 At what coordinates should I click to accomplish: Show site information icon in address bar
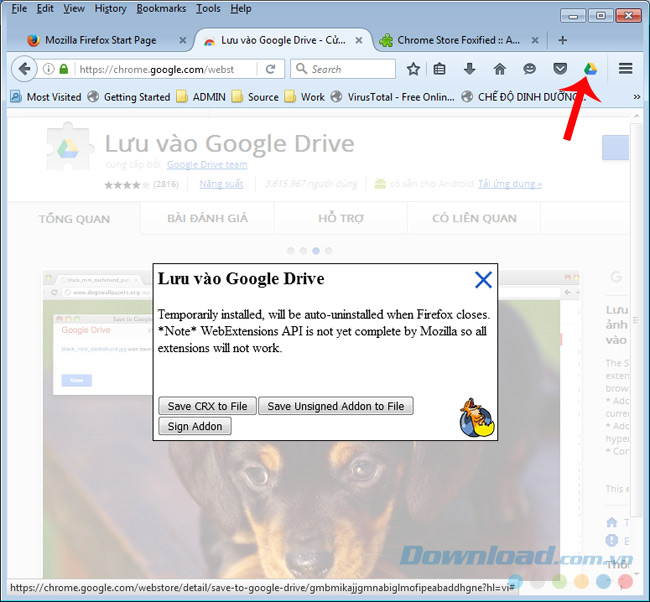tap(49, 69)
